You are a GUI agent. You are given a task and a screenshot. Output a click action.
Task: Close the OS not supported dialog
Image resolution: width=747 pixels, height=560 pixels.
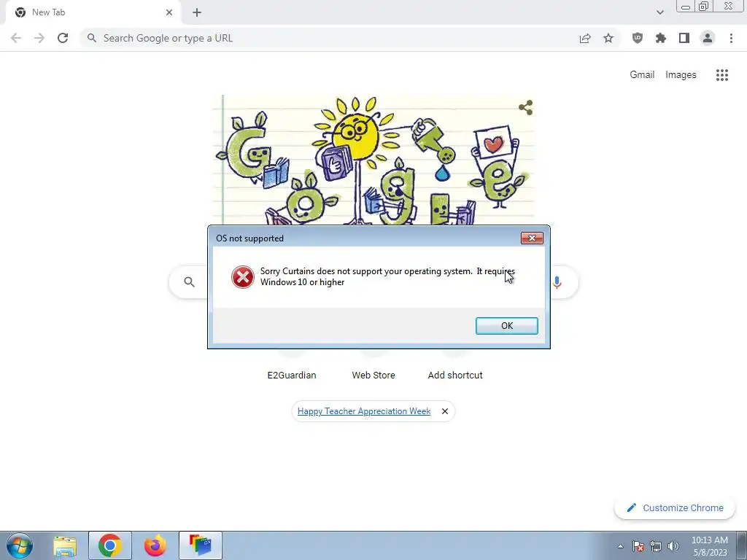tap(532, 238)
